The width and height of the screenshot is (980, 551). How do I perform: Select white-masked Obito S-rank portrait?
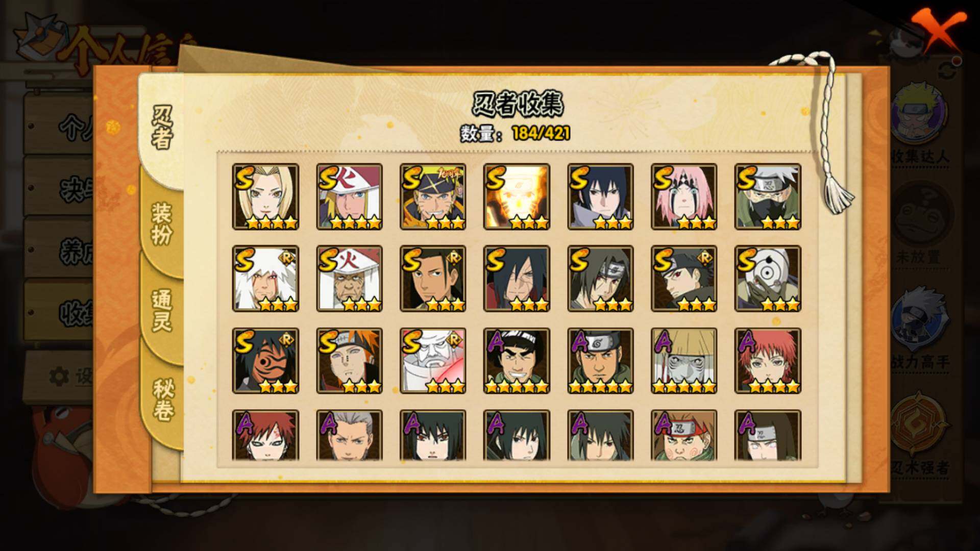tap(768, 279)
